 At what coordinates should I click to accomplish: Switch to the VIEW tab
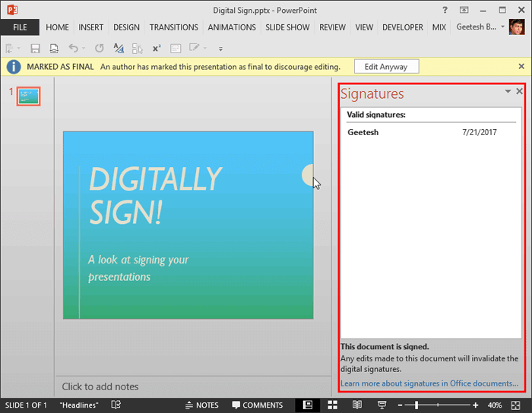364,27
